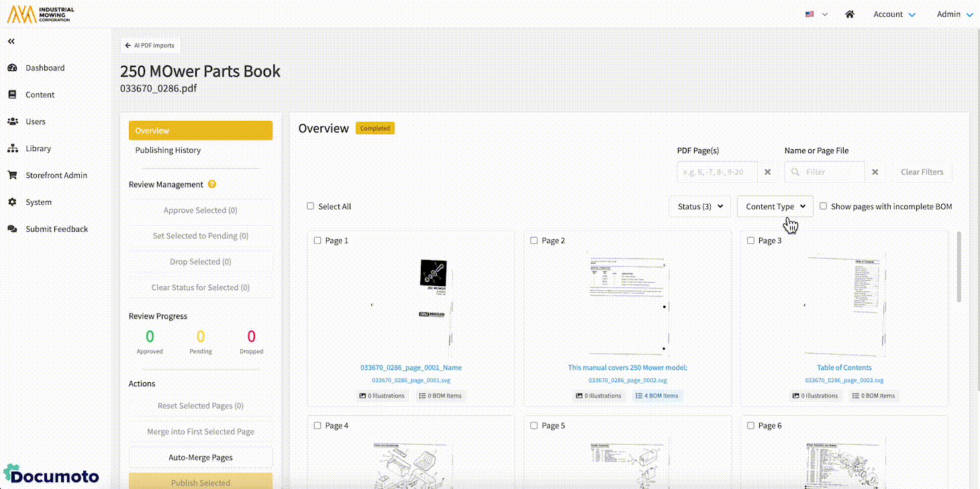980x489 pixels.
Task: Click the Completed status badge
Action: tap(375, 128)
